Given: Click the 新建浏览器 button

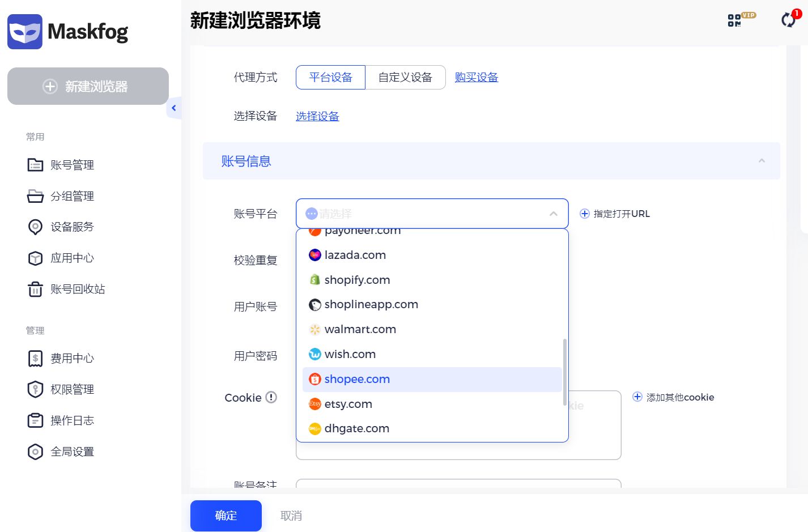Looking at the screenshot, I should click(88, 86).
